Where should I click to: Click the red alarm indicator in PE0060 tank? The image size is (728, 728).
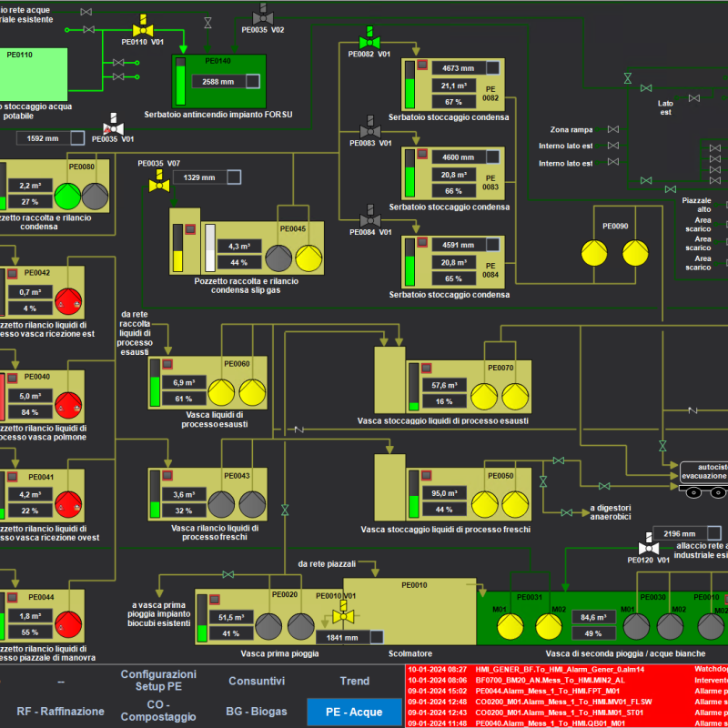[167, 364]
